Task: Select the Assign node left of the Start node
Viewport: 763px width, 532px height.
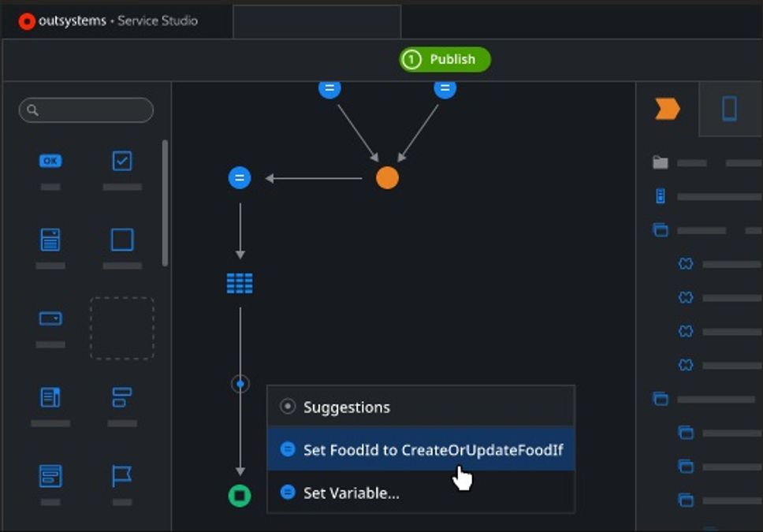Action: pos(239,178)
